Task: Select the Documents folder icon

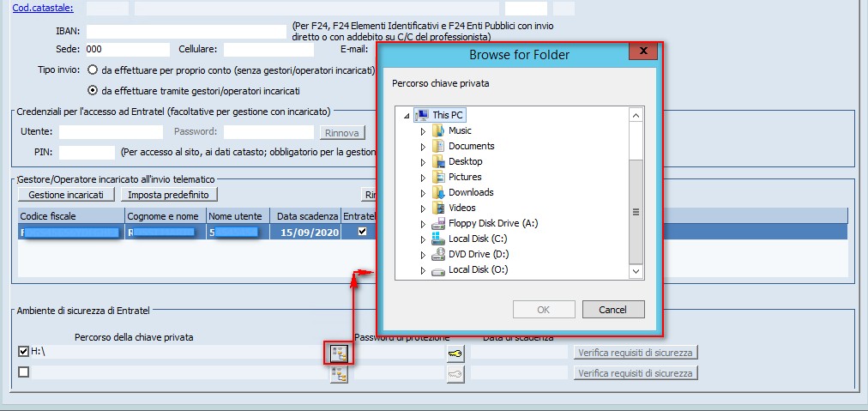Action: 438,146
